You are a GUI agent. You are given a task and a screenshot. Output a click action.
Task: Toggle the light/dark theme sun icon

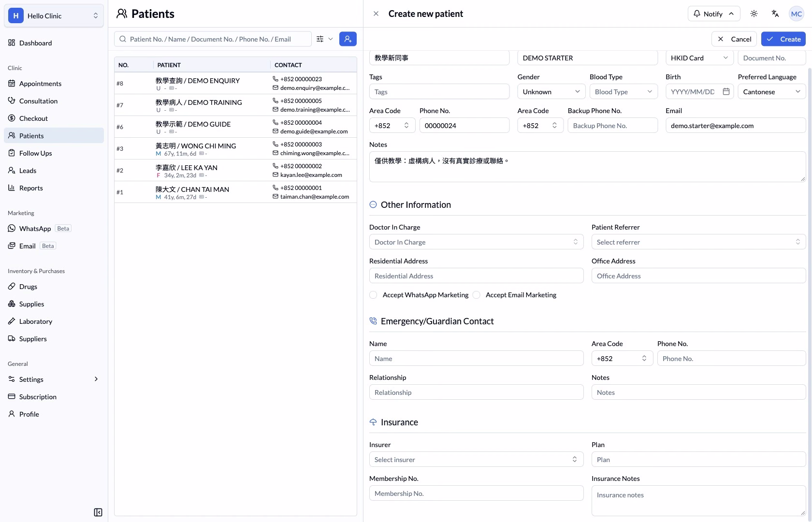(x=754, y=14)
